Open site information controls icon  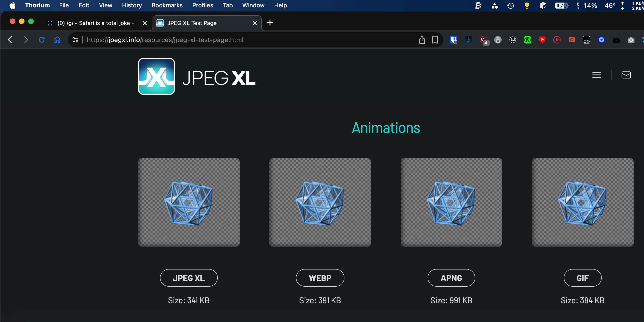click(x=75, y=40)
